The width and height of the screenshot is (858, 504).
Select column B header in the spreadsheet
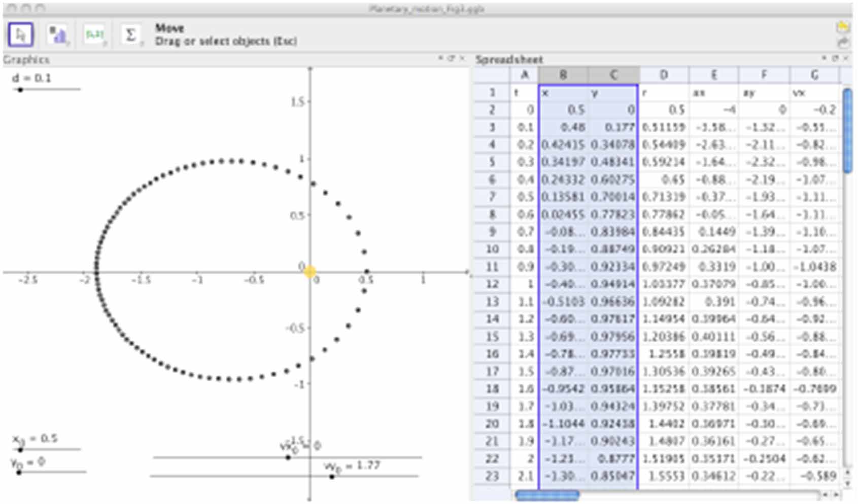[x=563, y=75]
